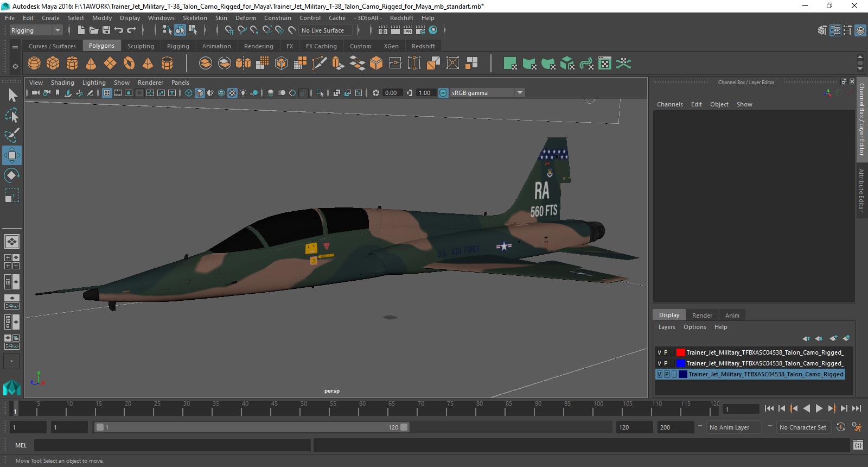Switch to the Rendering shelf tab
This screenshot has height=467, width=868.
(x=259, y=46)
